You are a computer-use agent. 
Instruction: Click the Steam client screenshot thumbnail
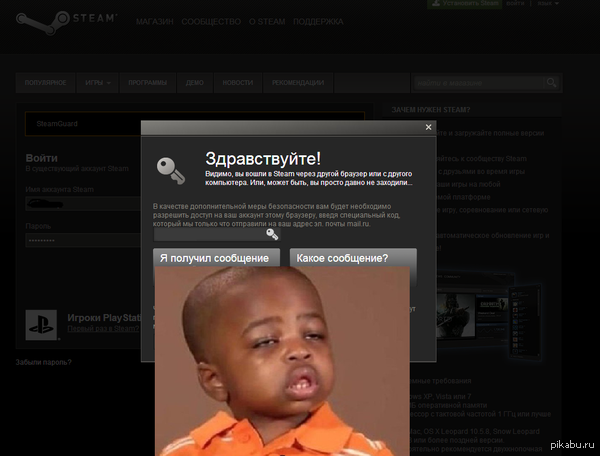click(489, 315)
